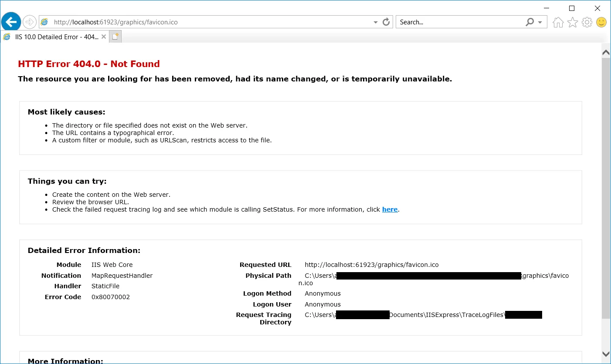
Task: Click the smiley feedback icon
Action: [x=601, y=22]
